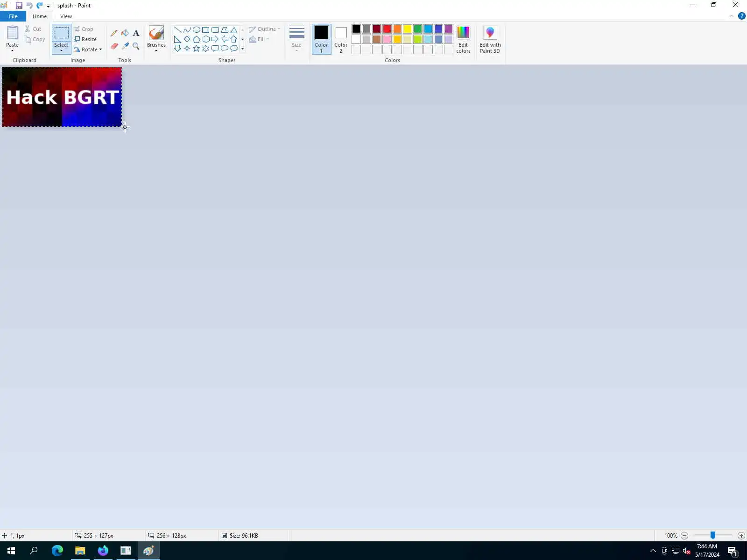Choose the Triangle shape
Image resolution: width=747 pixels, height=560 pixels.
[234, 30]
